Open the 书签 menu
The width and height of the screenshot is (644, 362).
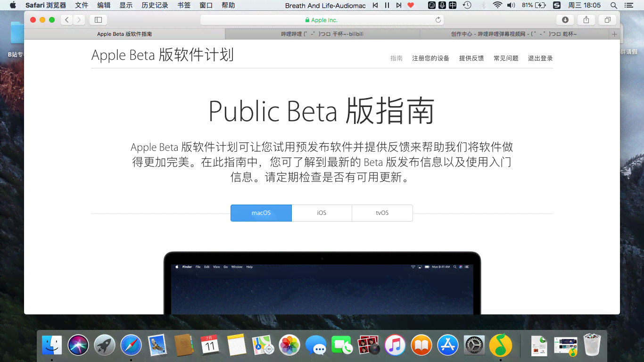184,5
